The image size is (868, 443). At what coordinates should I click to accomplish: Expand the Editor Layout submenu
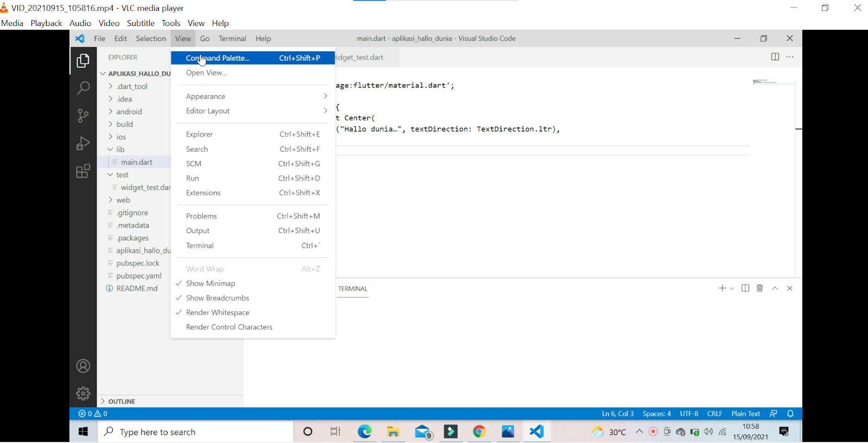[x=253, y=111]
